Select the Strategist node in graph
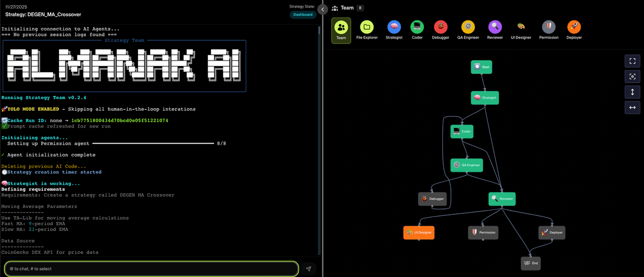 (485, 98)
